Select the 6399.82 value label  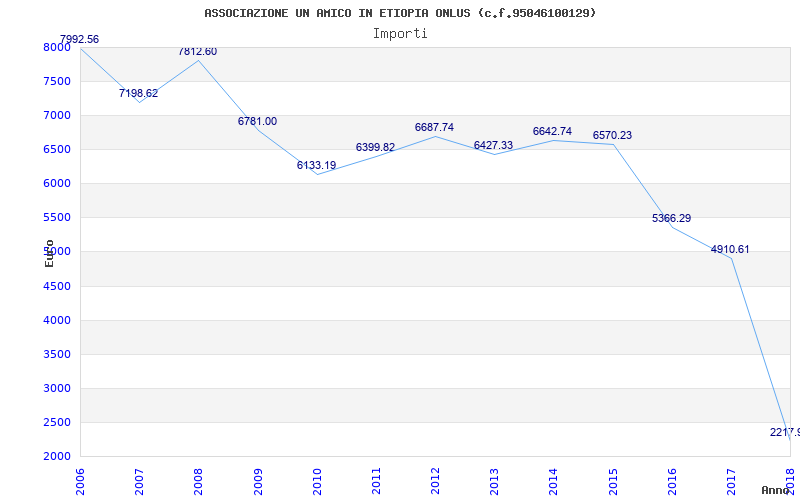[376, 147]
